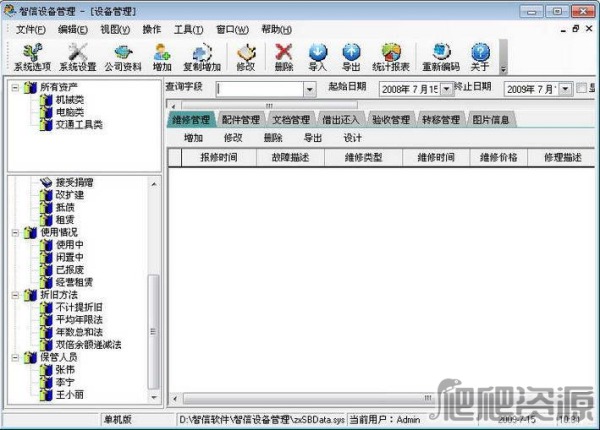This screenshot has height=430, width=600.
Task: Open the 编辑(E) menu
Action: tap(73, 29)
